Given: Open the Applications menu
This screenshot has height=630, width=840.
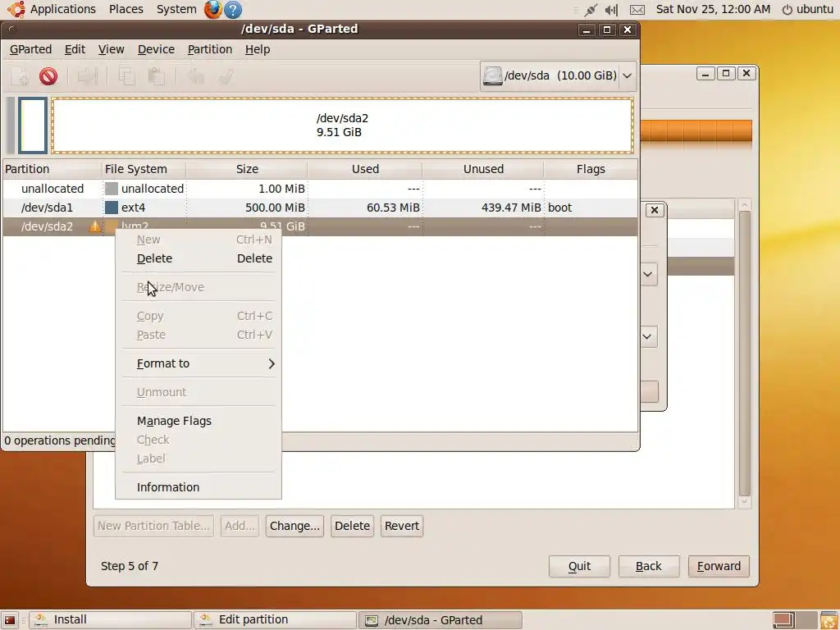Looking at the screenshot, I should (x=62, y=9).
